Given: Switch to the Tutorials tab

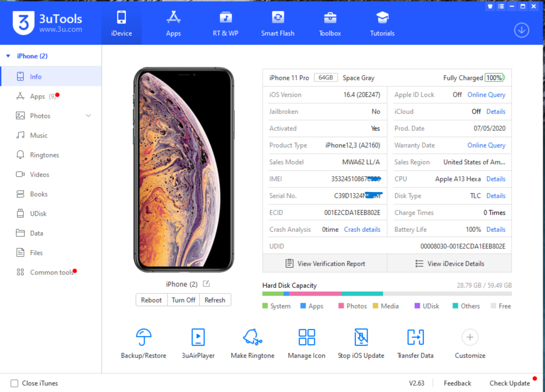Looking at the screenshot, I should click(382, 23).
